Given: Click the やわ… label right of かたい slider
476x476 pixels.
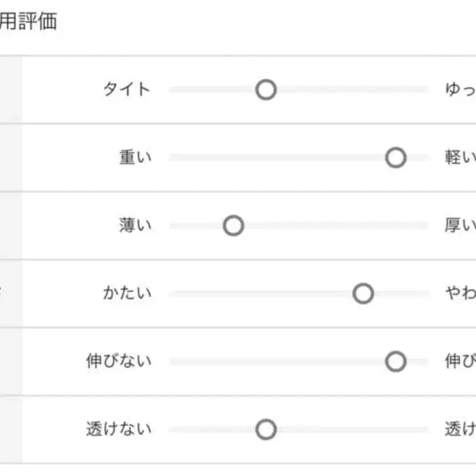Looking at the screenshot, I should pos(460,293).
